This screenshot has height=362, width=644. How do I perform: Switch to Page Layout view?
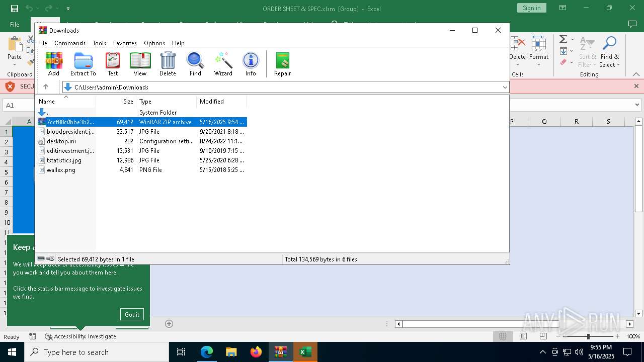click(523, 336)
